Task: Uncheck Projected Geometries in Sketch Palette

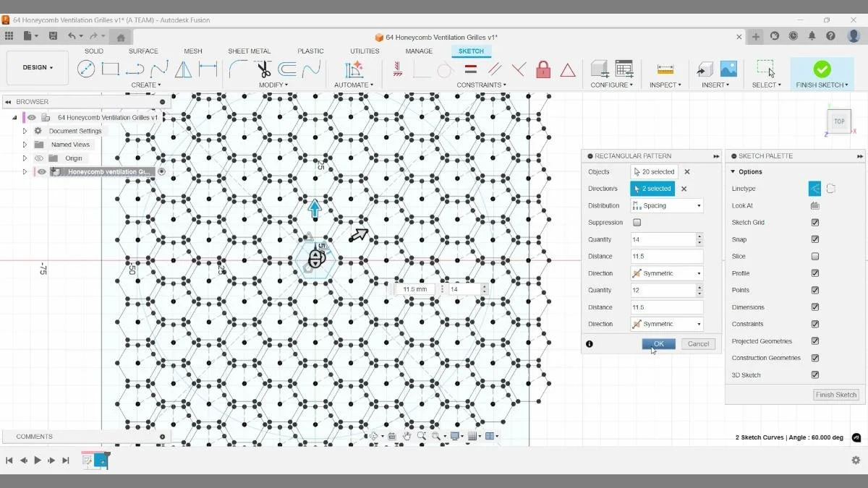Action: 815,341
